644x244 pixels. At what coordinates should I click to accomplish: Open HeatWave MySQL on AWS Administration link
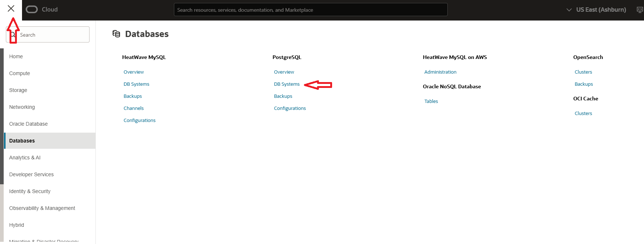click(440, 72)
